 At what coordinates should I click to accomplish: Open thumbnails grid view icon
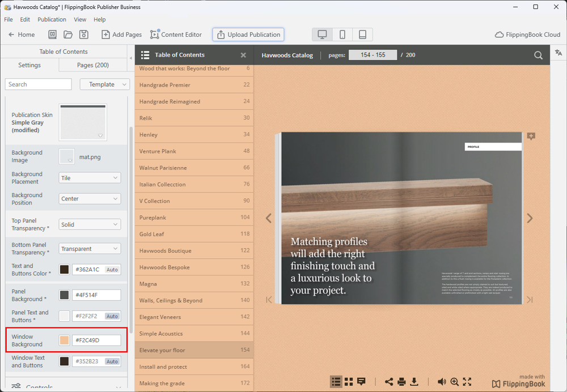click(x=349, y=382)
